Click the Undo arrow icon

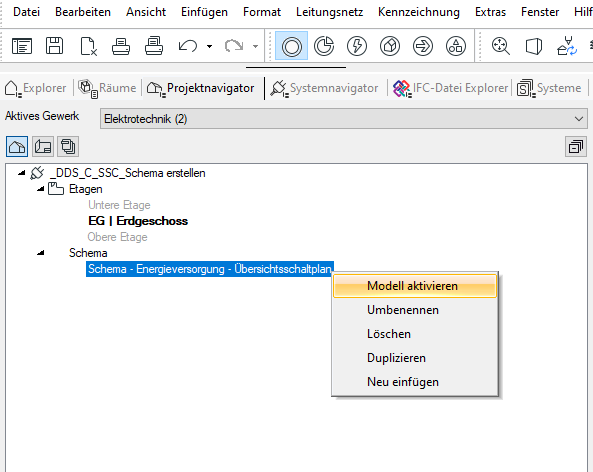(188, 46)
